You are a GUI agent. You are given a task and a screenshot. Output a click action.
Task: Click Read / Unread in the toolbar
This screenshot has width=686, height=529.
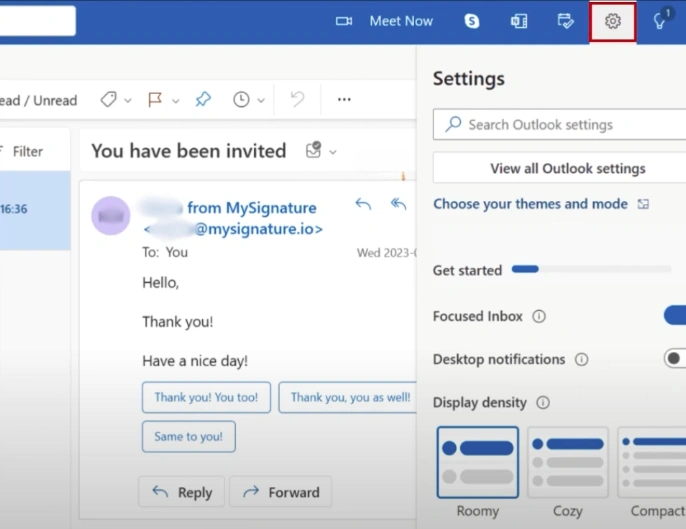[38, 101]
